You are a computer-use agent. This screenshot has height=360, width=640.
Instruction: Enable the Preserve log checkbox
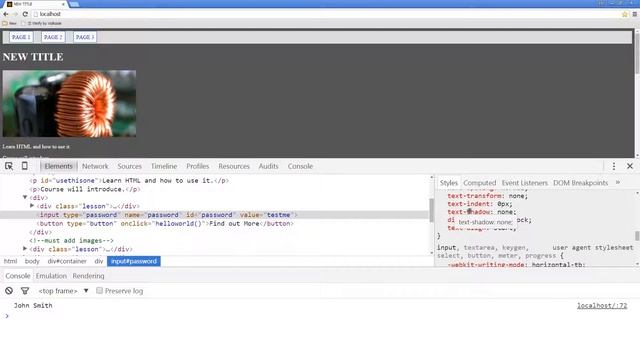pos(99,290)
